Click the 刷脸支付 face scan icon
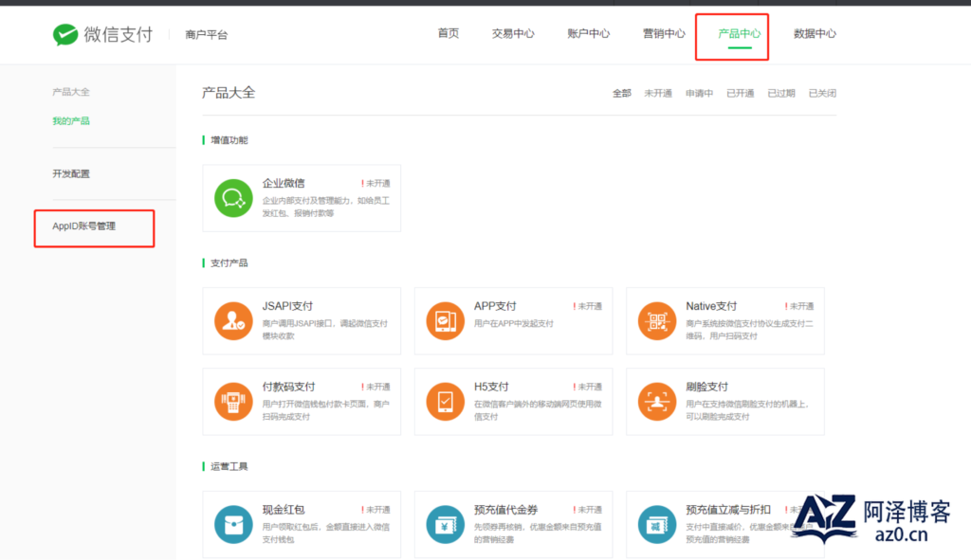The image size is (971, 560). 657,402
